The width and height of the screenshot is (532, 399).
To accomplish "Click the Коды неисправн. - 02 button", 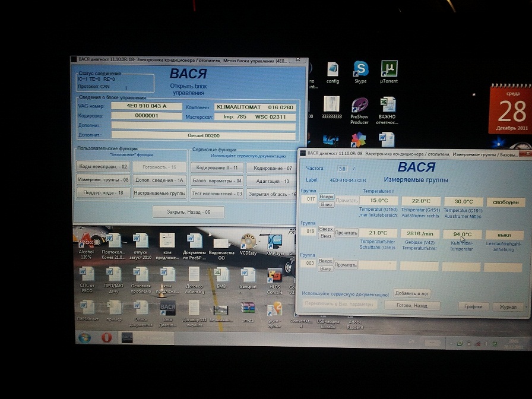I will (103, 167).
